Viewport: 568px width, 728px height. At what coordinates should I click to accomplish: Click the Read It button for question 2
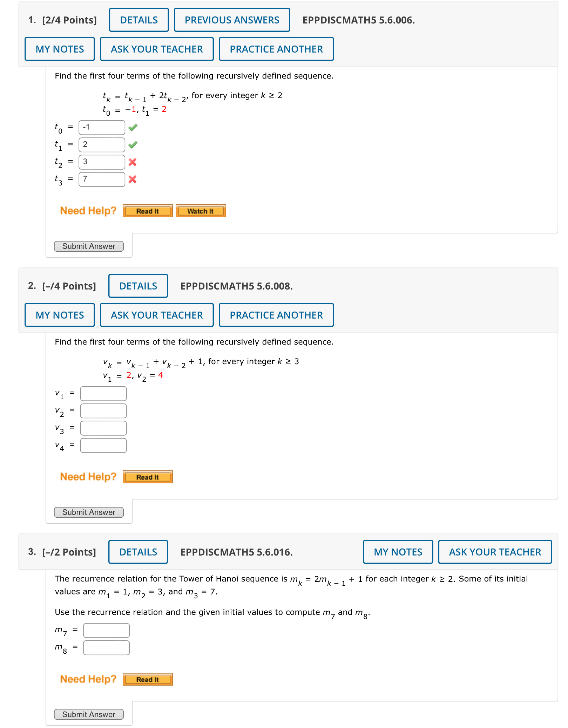coord(147,477)
